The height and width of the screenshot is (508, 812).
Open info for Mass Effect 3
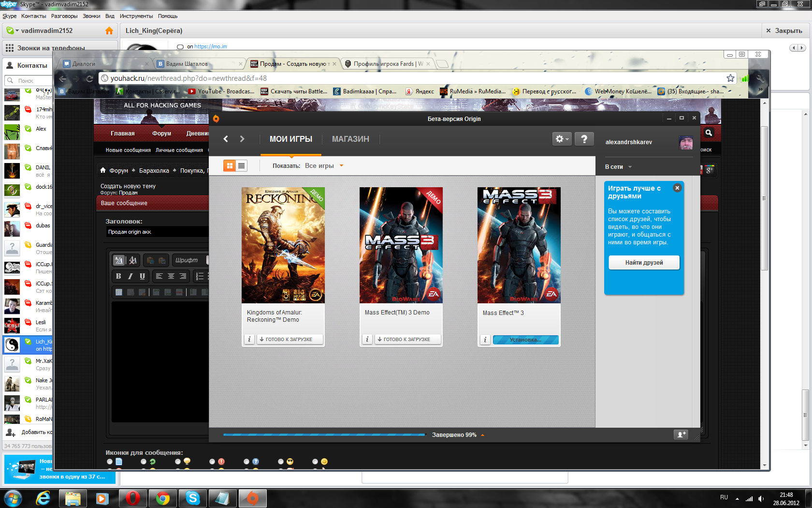(x=485, y=340)
